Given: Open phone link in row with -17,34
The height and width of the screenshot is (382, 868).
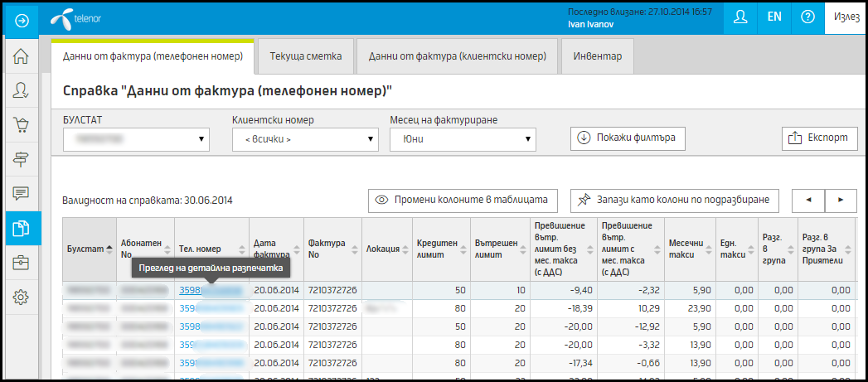Looking at the screenshot, I should (x=211, y=363).
